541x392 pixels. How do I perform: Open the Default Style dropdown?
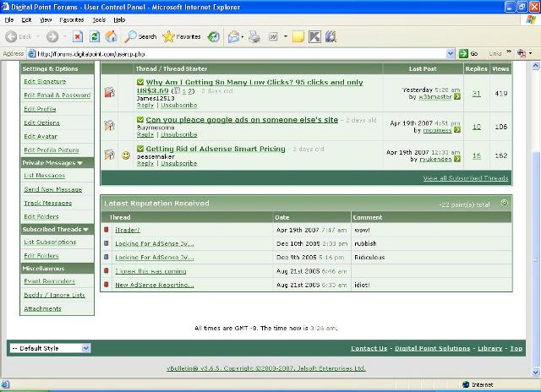[50, 348]
